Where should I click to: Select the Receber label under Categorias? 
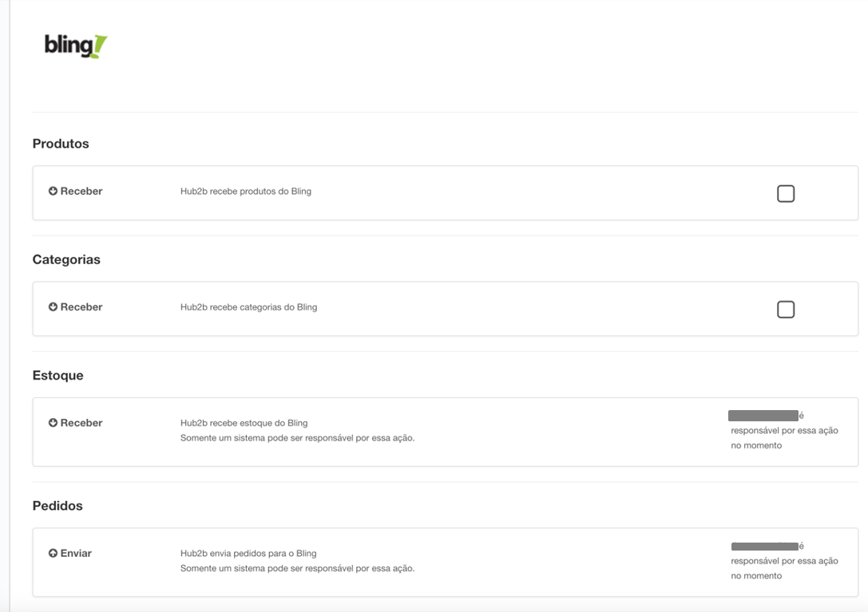coord(81,306)
